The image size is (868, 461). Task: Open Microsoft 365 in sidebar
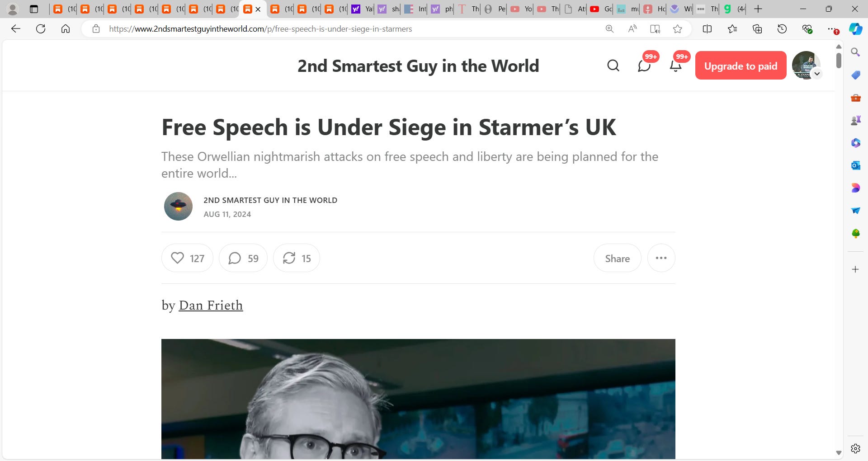pos(855,143)
